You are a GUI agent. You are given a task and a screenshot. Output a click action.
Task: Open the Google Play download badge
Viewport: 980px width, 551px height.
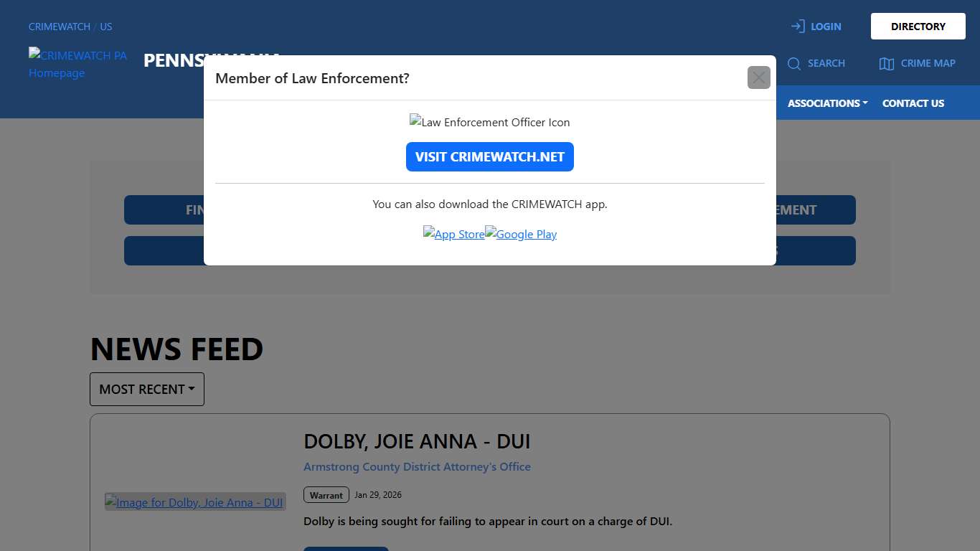pos(521,234)
